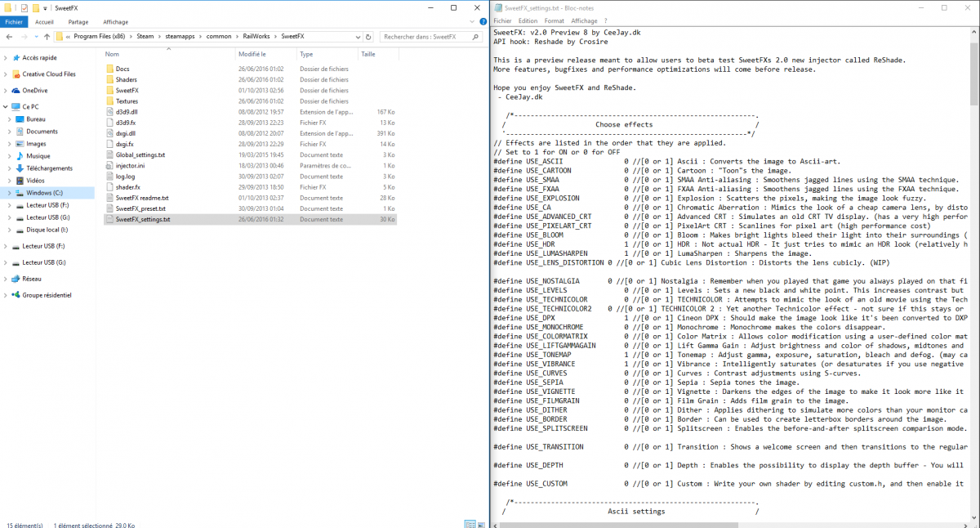Image resolution: width=980 pixels, height=528 pixels.
Task: Select the injector.ini file
Action: (125, 165)
